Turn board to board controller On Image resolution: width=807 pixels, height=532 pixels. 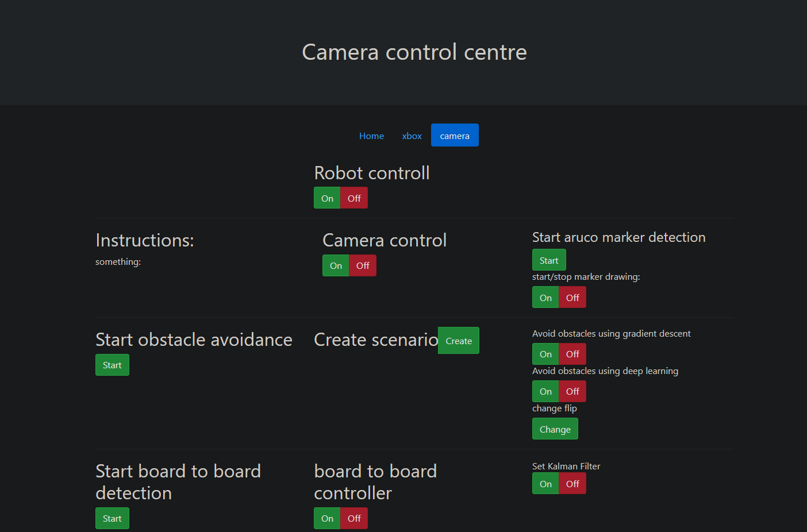coord(327,518)
